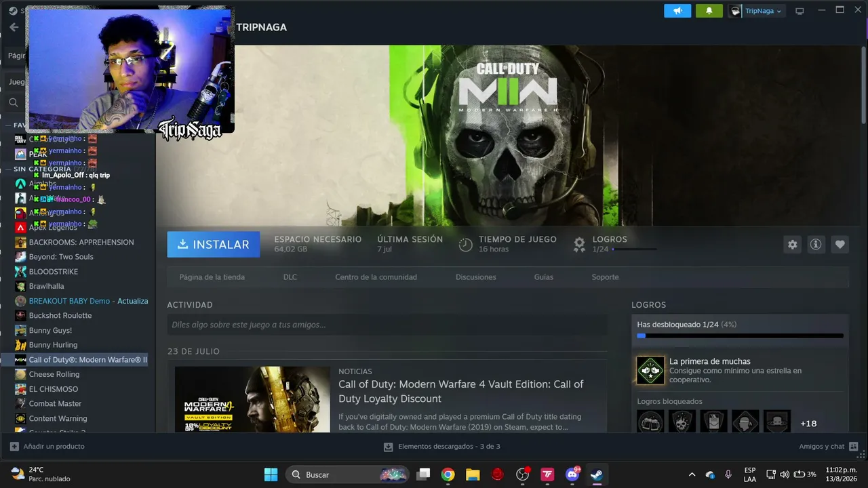Image resolution: width=868 pixels, height=488 pixels.
Task: Click the pink TF taskbar app icon
Action: point(547,474)
